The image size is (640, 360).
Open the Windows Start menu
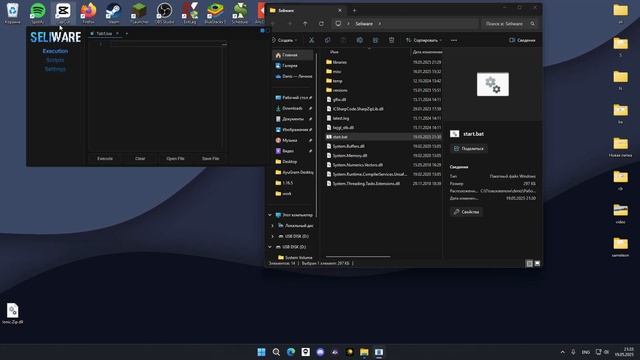[262, 352]
